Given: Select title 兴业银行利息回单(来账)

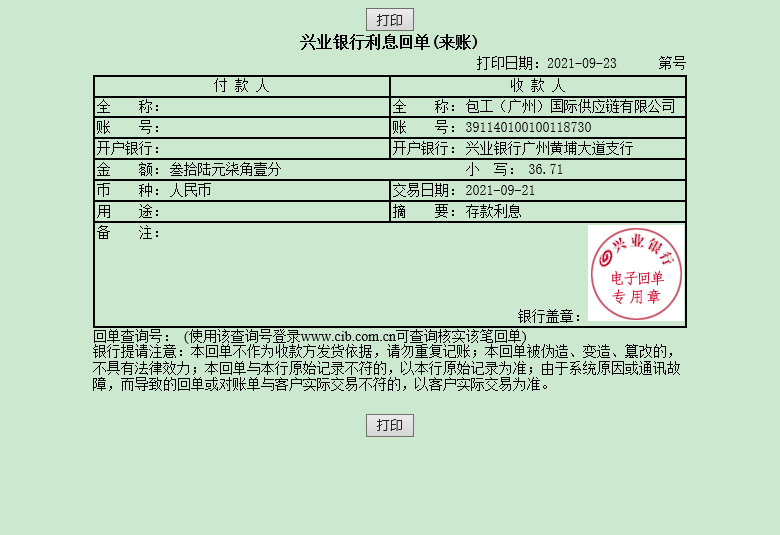Looking at the screenshot, I should pyautogui.click(x=389, y=42).
